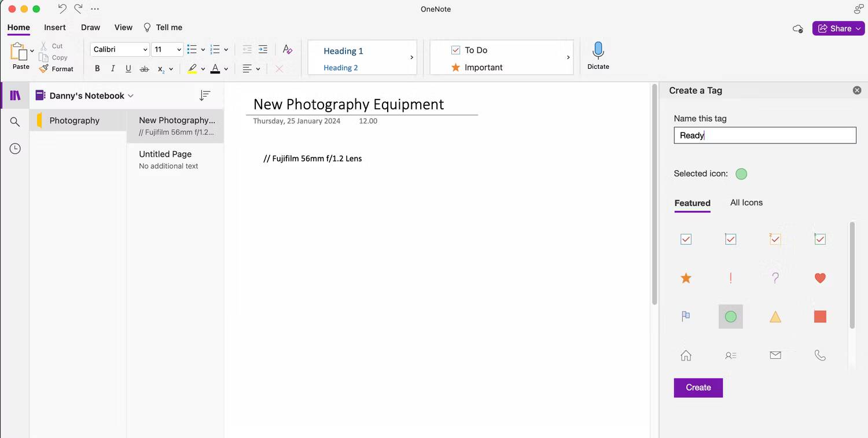Choose the star tag icon
This screenshot has width=868, height=438.
(686, 278)
